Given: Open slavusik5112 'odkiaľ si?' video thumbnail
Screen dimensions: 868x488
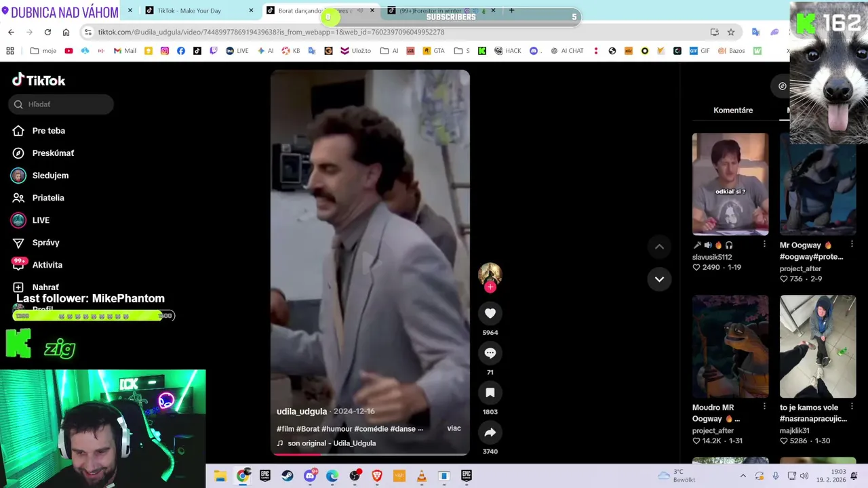Looking at the screenshot, I should coord(730,184).
